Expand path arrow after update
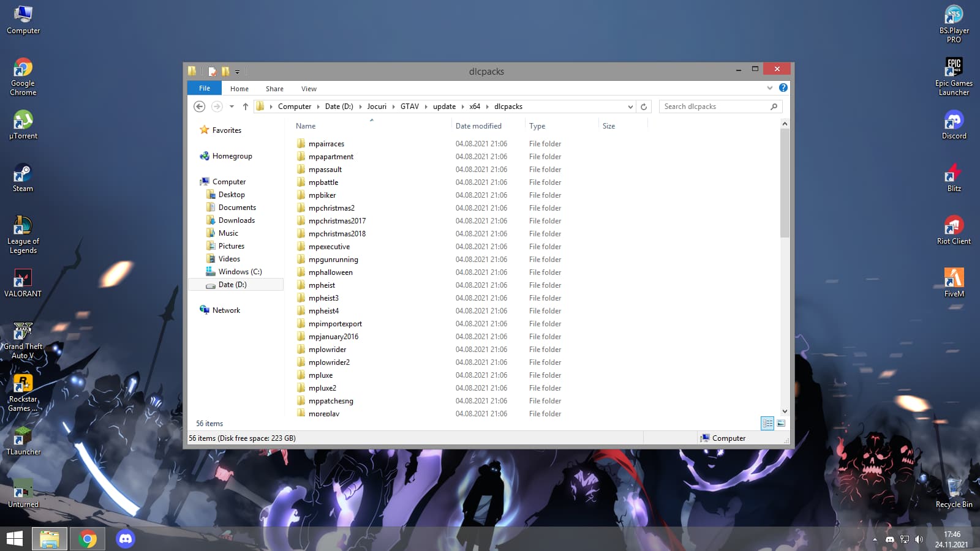The image size is (980, 551). 462,107
